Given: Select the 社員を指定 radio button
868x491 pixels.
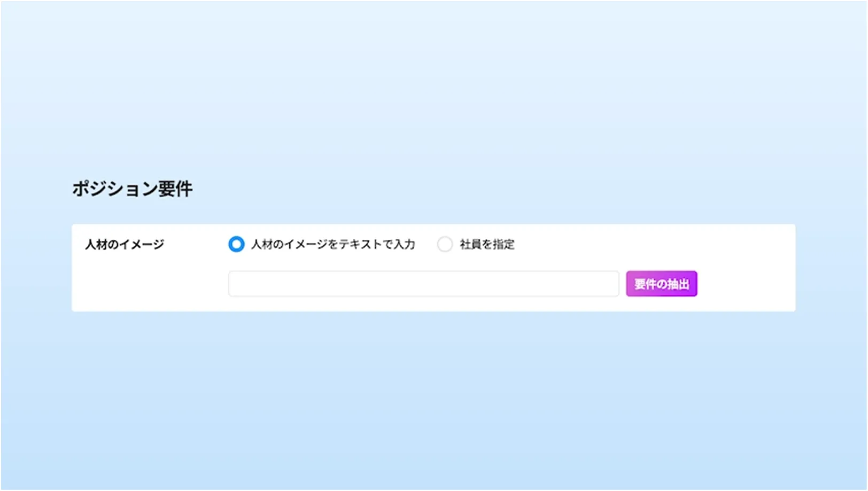Looking at the screenshot, I should (x=445, y=244).
